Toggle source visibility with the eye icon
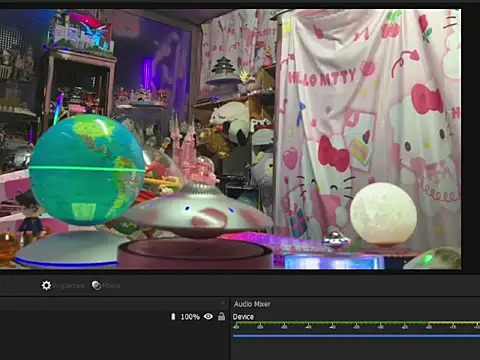The image size is (480, 360). (208, 316)
